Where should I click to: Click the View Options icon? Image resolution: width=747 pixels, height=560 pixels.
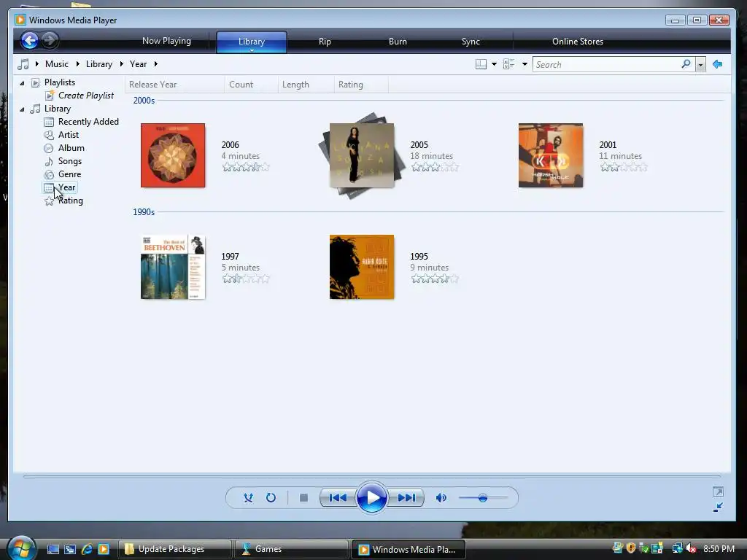pyautogui.click(x=508, y=64)
